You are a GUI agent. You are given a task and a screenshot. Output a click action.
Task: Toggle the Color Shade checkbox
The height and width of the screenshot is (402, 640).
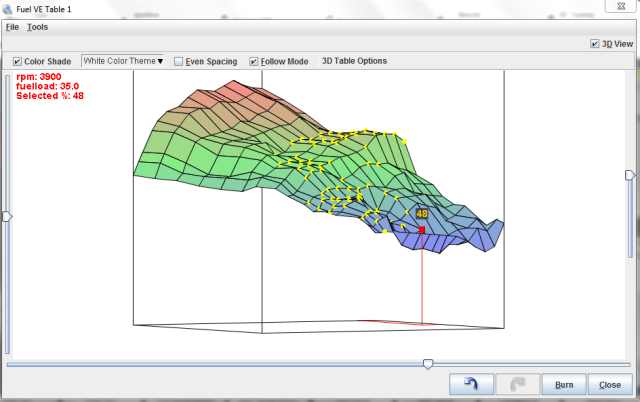pyautogui.click(x=17, y=61)
